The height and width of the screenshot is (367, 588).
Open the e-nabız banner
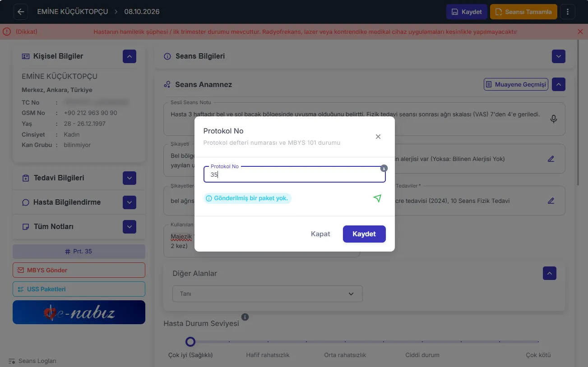(x=79, y=312)
